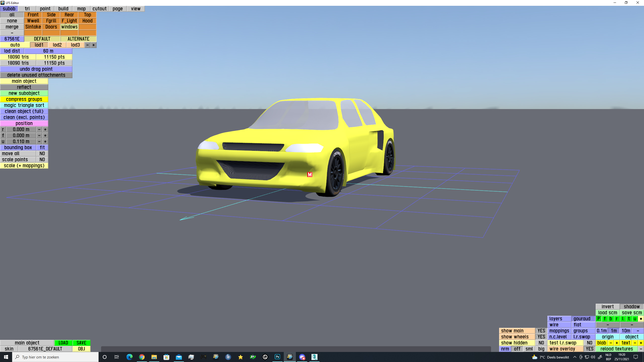Select the lod2 level of detail
Screen dimensions: 644x362
coord(57,45)
